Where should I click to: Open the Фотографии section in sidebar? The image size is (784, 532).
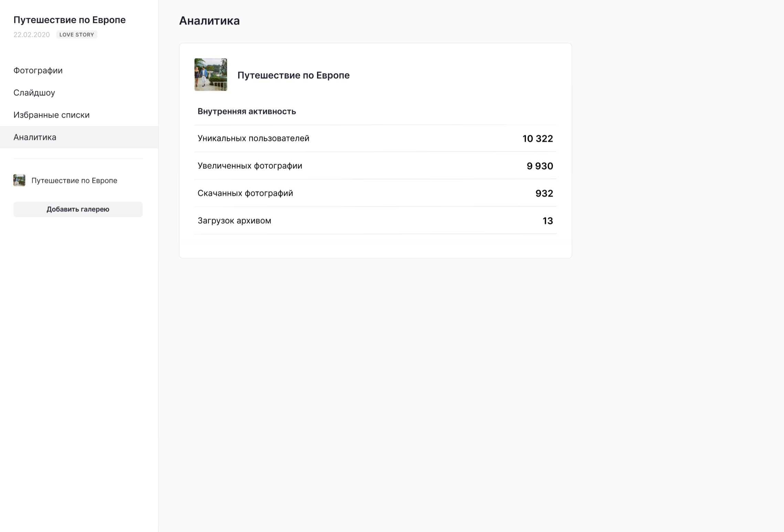(x=38, y=71)
